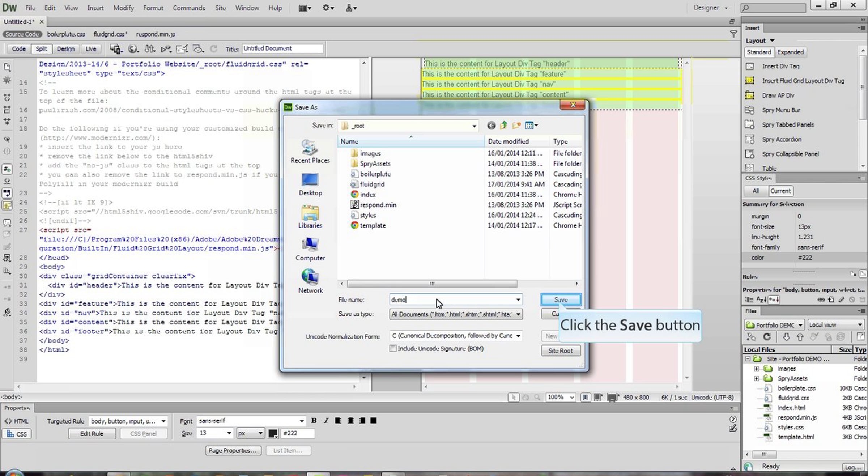868x476 pixels.
Task: Open Recent Places shortcut
Action: [310, 152]
